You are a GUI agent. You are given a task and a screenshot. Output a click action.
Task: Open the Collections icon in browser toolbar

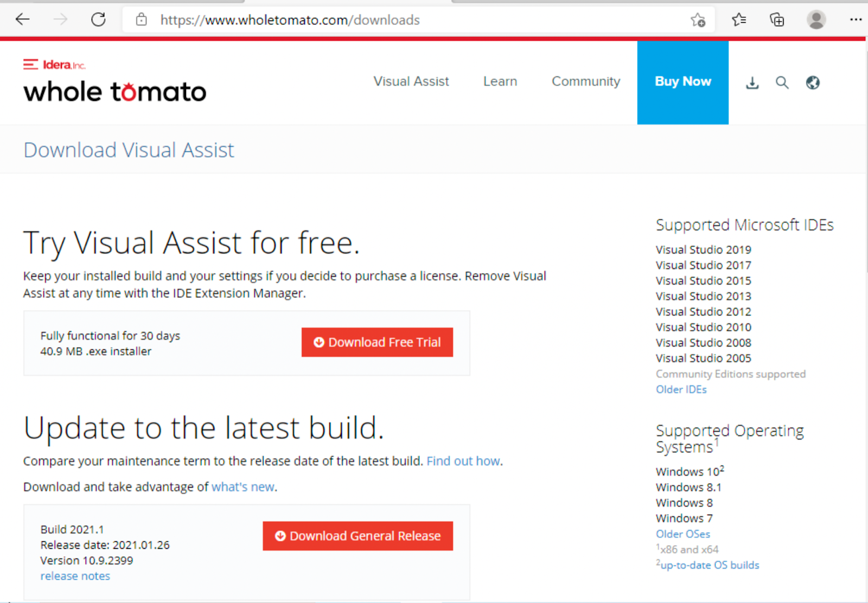pyautogui.click(x=777, y=20)
